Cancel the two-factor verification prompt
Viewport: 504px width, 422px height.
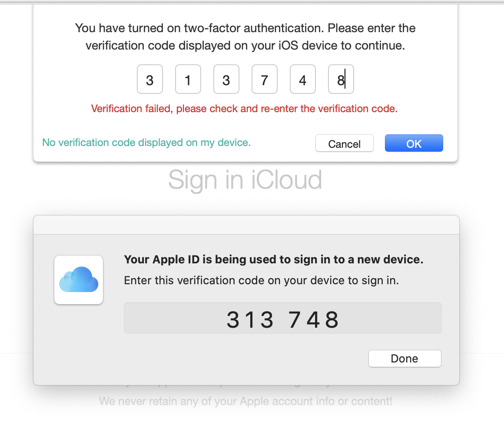pyautogui.click(x=345, y=143)
